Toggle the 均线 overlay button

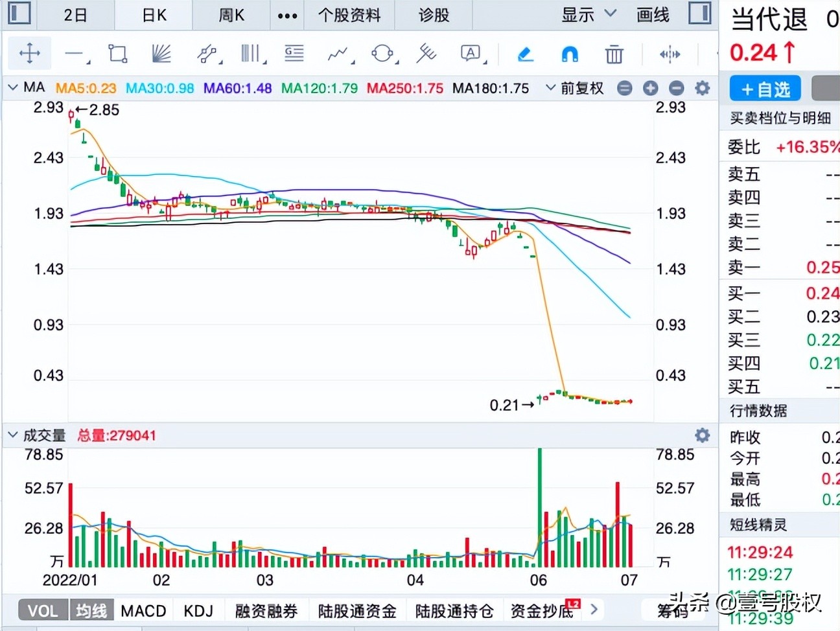[91, 610]
